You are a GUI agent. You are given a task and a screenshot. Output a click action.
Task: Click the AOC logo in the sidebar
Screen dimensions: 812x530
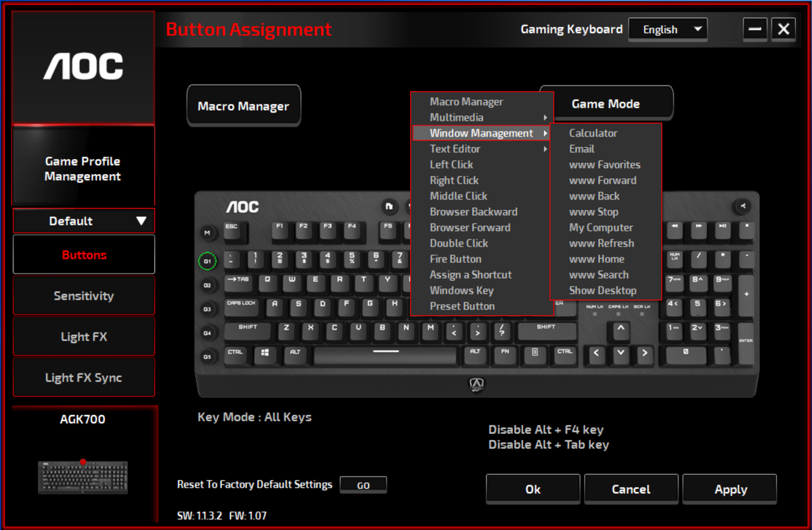[83, 67]
